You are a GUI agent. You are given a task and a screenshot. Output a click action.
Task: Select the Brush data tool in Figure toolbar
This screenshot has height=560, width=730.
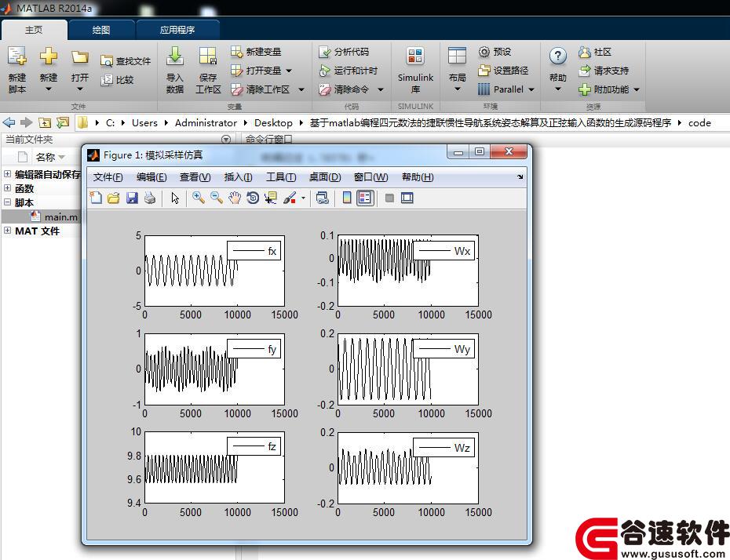pos(290,198)
